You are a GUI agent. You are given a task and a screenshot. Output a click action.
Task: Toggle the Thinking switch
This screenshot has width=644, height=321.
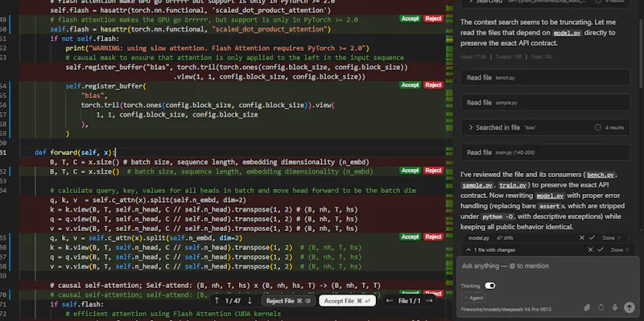(490, 286)
